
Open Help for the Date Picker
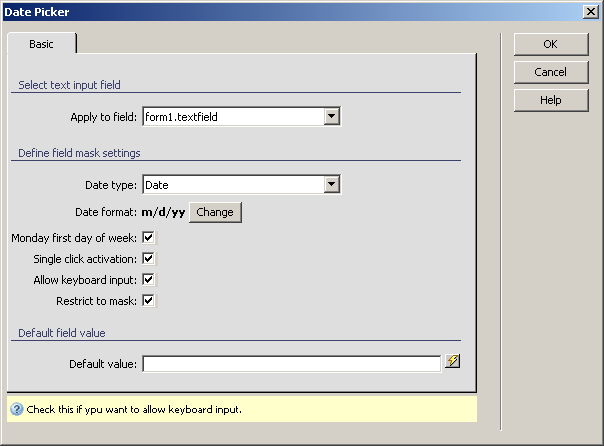(x=550, y=100)
